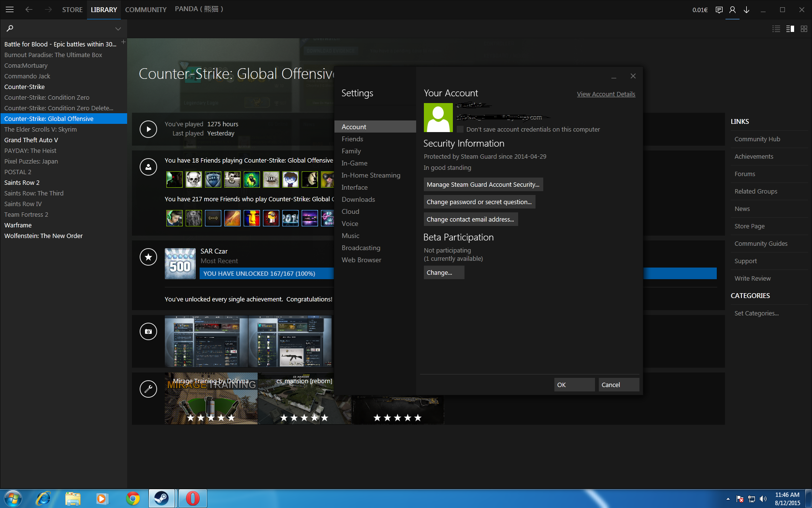
Task: Click the 0.01€ wallet balance
Action: point(700,10)
